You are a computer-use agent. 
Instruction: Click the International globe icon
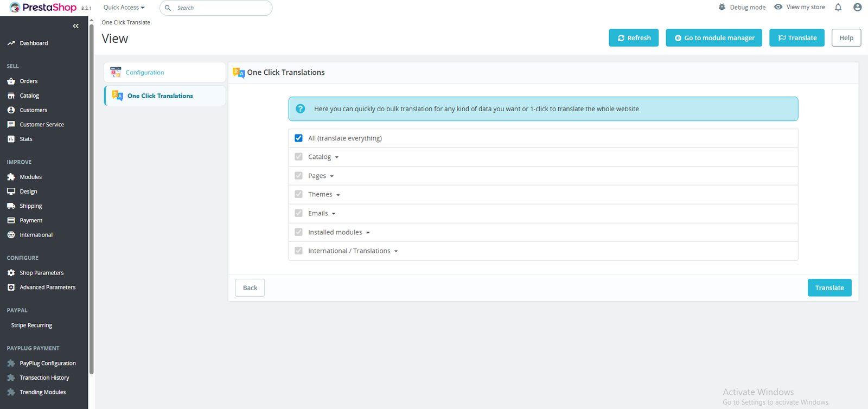[11, 235]
